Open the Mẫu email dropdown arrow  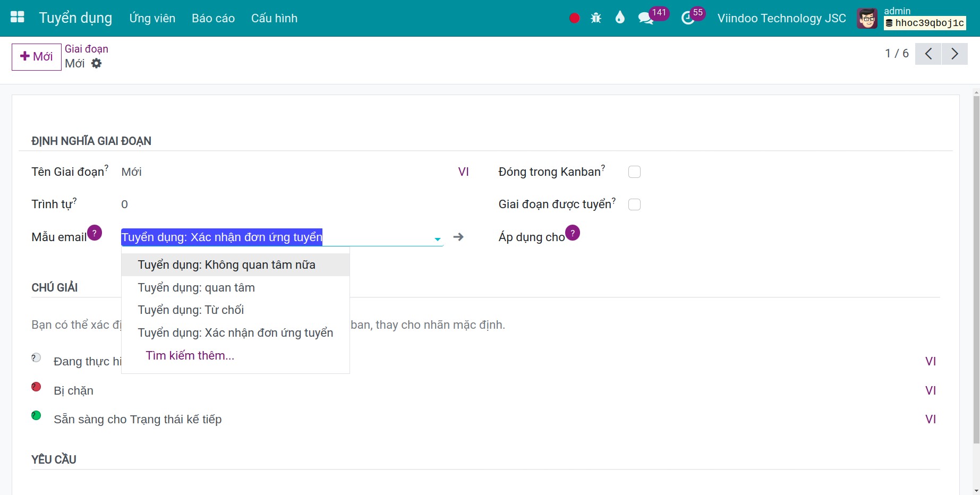[437, 239]
